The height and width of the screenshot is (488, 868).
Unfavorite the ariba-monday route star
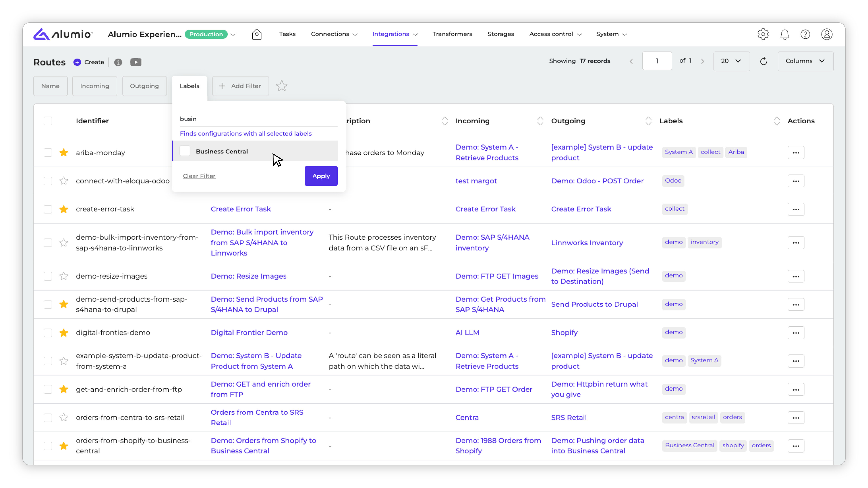click(64, 152)
